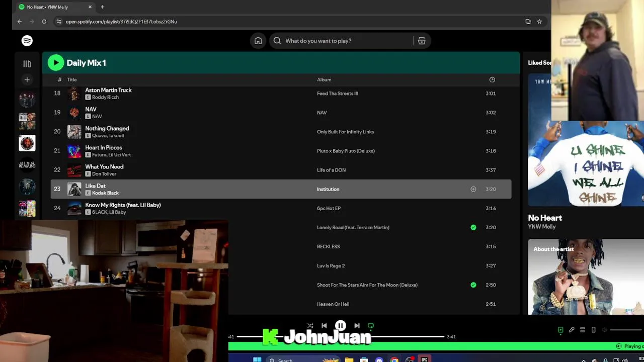Image resolution: width=644 pixels, height=362 pixels.
Task: Open a new browser tab
Action: (x=102, y=7)
